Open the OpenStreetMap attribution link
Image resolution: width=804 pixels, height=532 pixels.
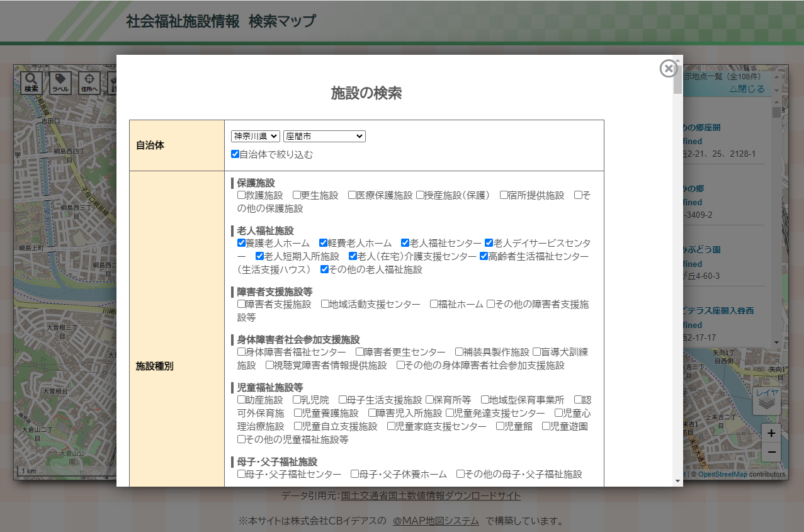[722, 474]
